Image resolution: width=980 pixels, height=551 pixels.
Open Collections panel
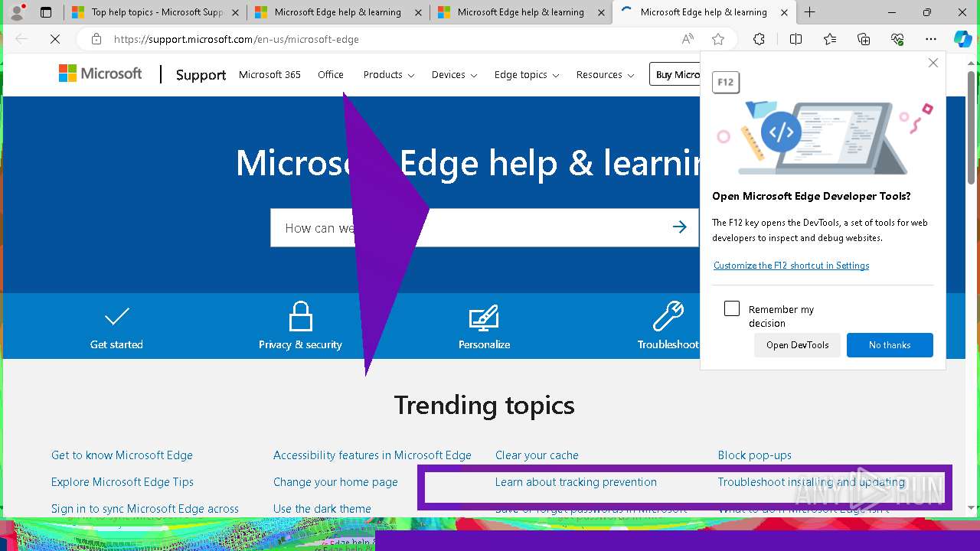864,39
